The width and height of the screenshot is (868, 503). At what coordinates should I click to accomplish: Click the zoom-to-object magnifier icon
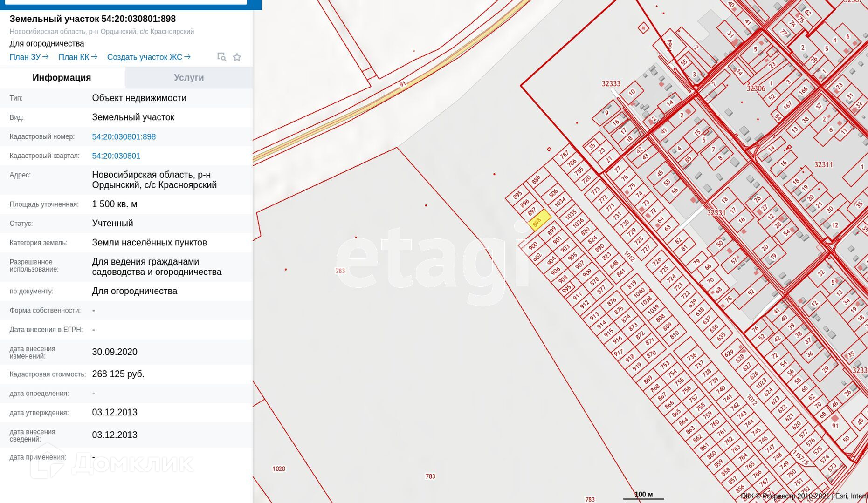[221, 57]
